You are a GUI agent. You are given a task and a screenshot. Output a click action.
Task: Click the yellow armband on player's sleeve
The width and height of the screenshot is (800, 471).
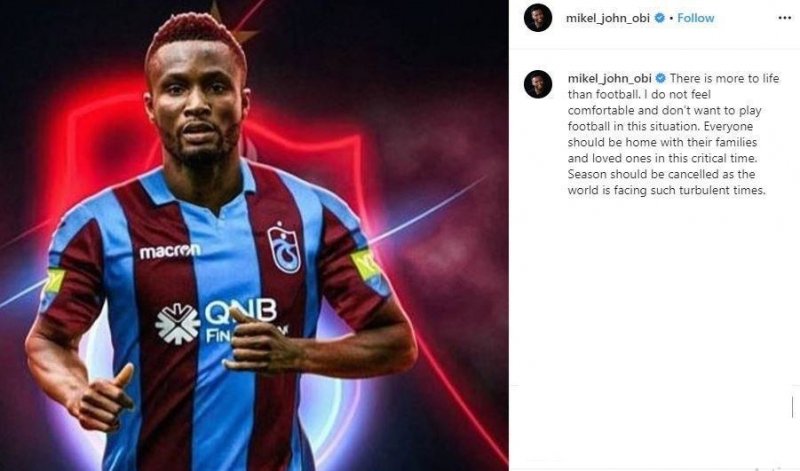365,264
